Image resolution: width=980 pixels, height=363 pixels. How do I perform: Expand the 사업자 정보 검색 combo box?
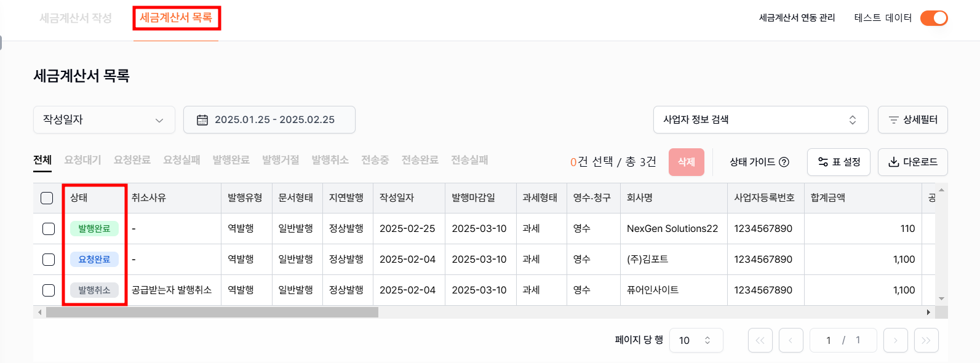760,120
